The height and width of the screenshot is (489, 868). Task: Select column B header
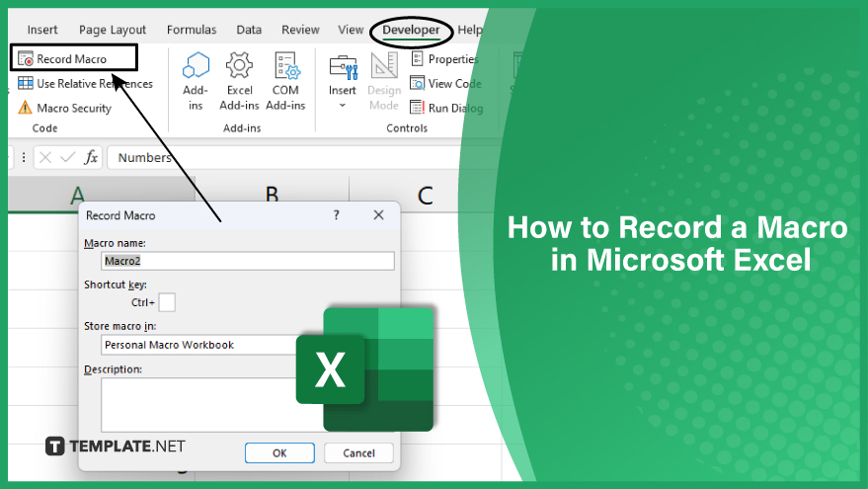(272, 195)
